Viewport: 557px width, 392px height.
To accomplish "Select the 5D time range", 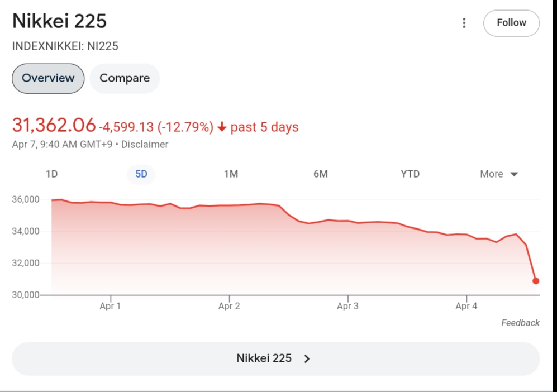I will [141, 174].
